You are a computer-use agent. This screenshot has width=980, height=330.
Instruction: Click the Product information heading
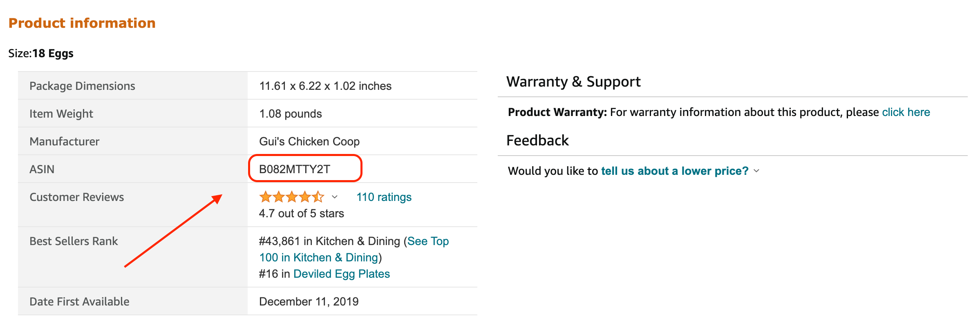82,23
